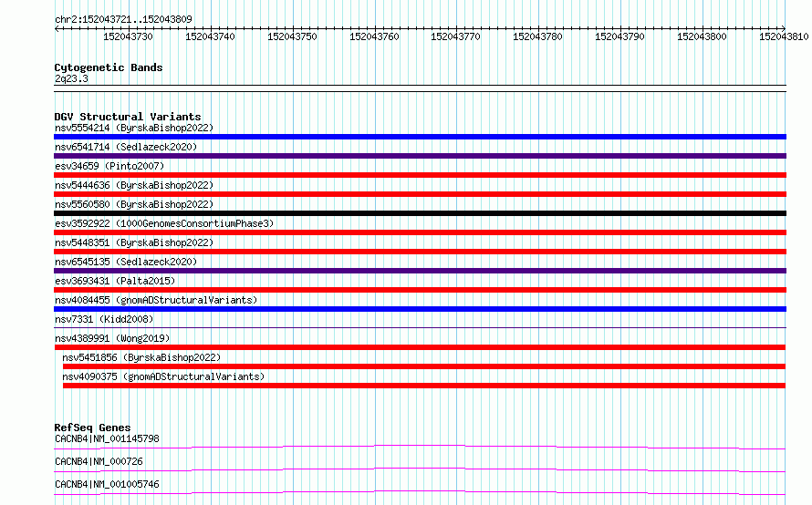
Task: Open the CACNB4|NM_000726 gene label
Action: [99, 461]
